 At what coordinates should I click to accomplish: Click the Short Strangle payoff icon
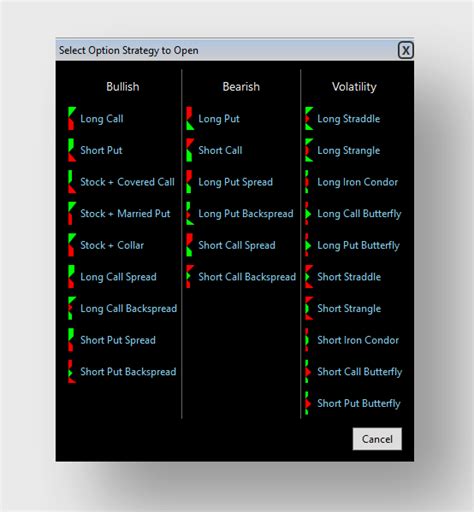pyautogui.click(x=309, y=308)
